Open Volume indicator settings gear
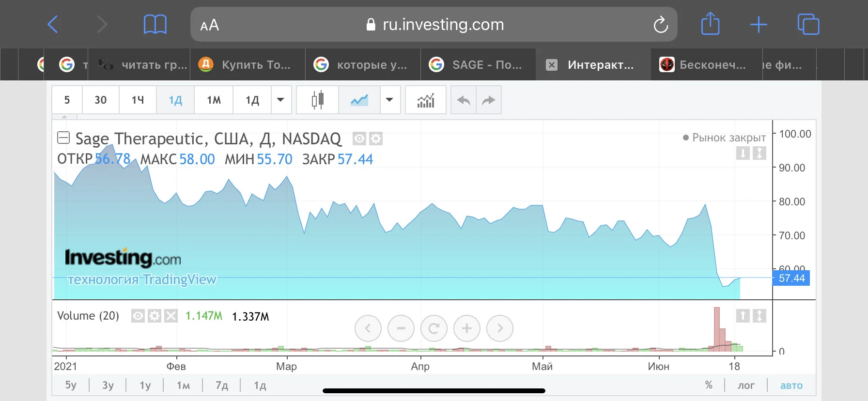 click(x=155, y=316)
